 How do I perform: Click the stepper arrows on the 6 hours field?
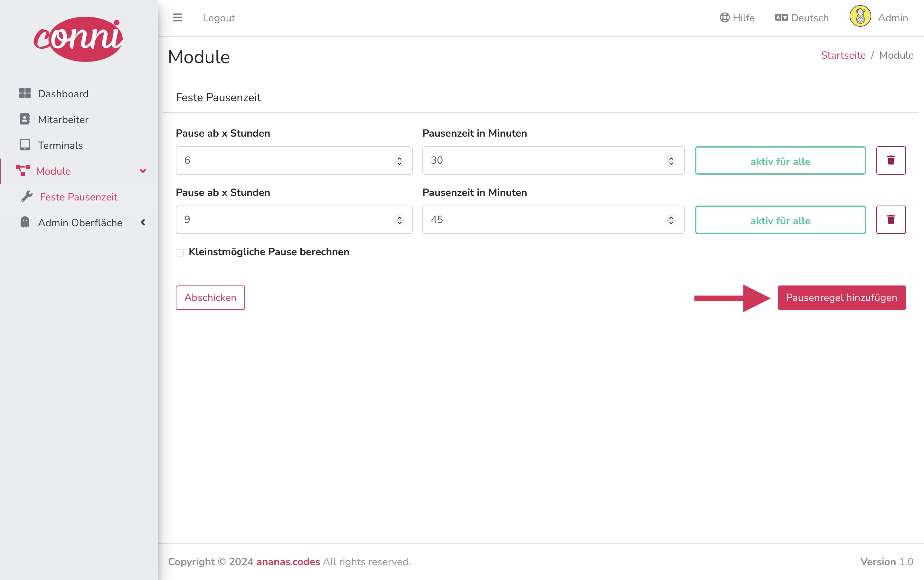click(x=399, y=161)
